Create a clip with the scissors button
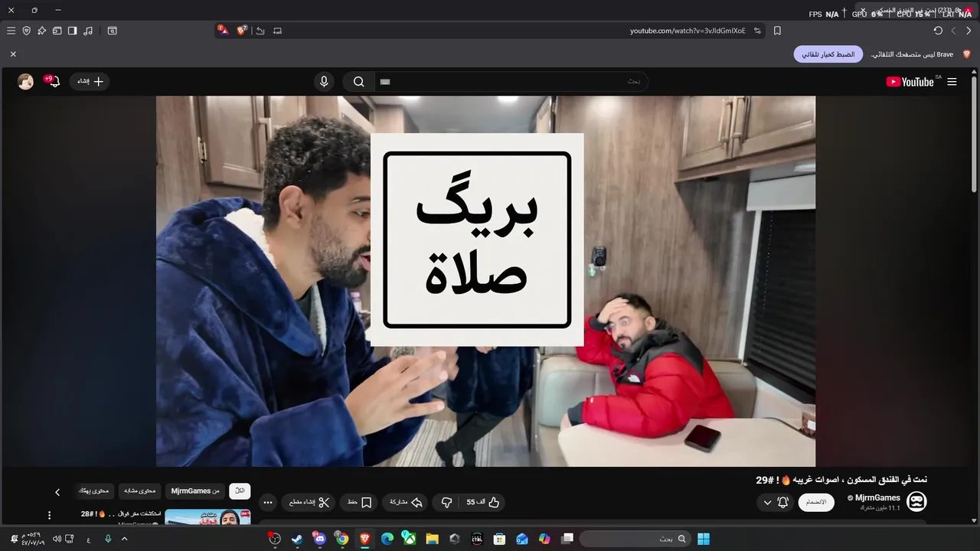Viewport: 980px width, 551px height. [x=309, y=502]
